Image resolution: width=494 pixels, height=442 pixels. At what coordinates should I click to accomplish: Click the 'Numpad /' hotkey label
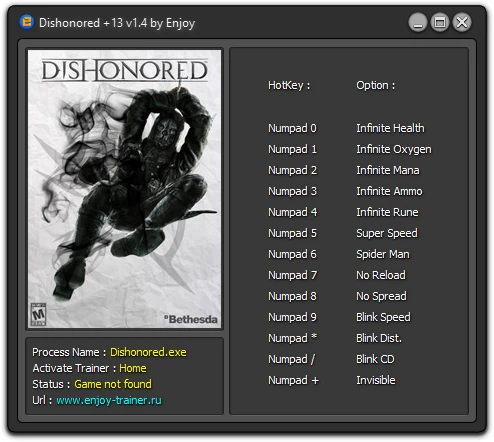(292, 359)
